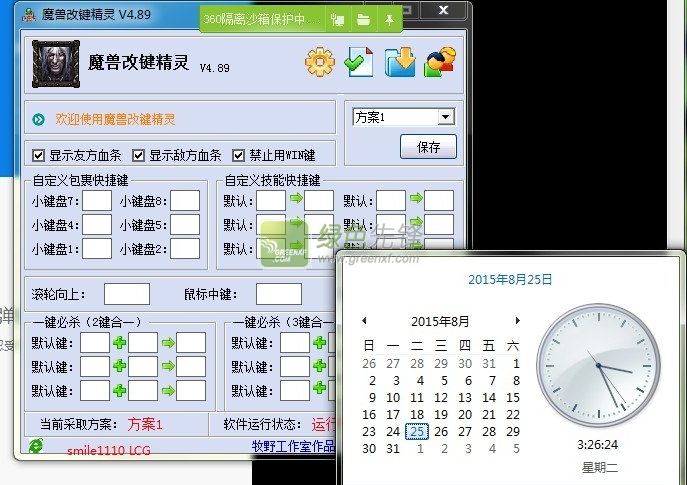
Task: Expand the 方案1 dropdown list
Action: point(446,117)
